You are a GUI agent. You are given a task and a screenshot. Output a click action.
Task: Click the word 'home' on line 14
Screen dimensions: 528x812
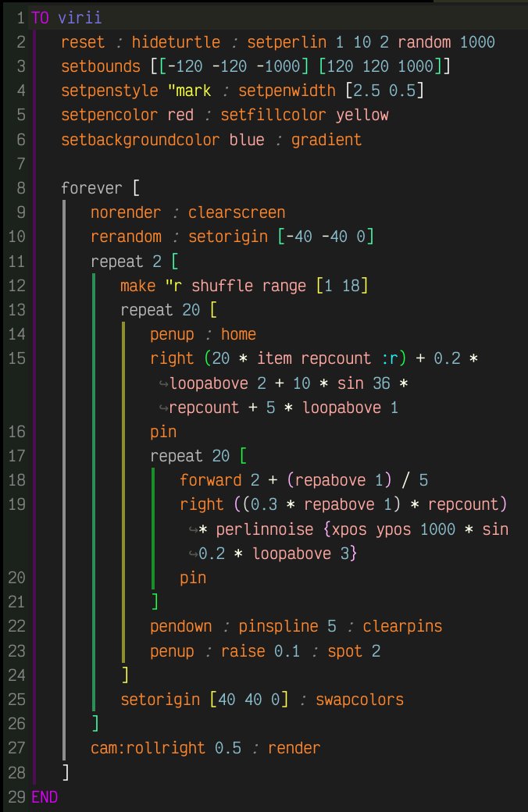click(238, 334)
